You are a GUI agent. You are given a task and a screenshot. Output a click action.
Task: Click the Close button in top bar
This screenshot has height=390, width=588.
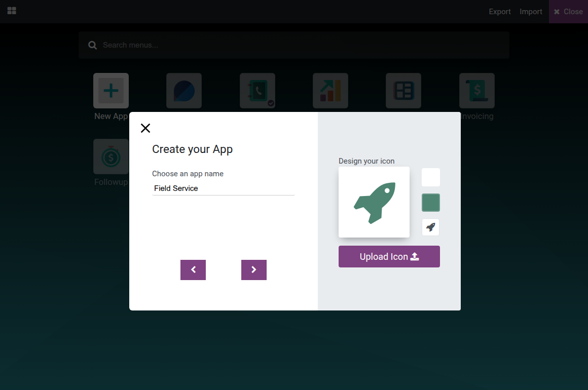pyautogui.click(x=569, y=12)
